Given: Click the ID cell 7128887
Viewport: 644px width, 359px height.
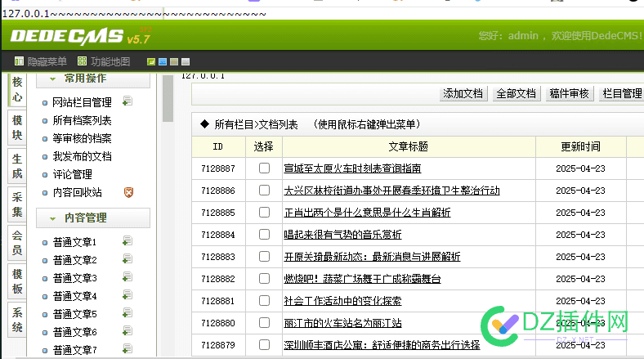Looking at the screenshot, I should [x=218, y=168].
